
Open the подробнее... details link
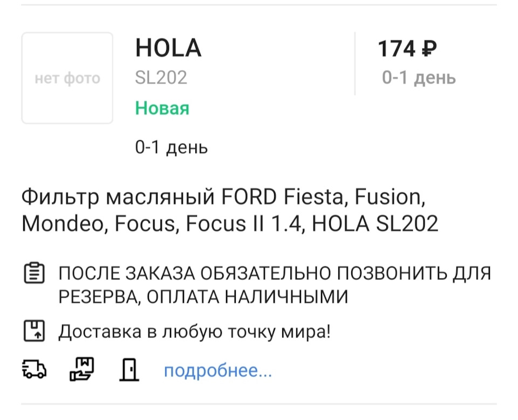[x=218, y=370]
